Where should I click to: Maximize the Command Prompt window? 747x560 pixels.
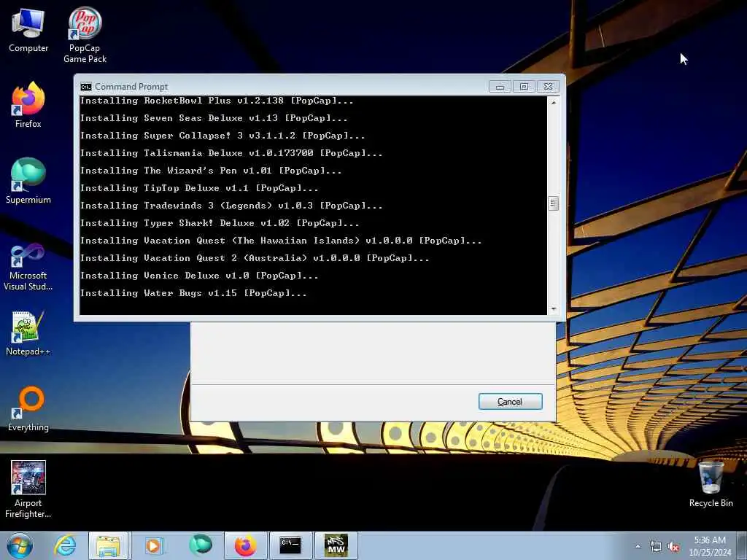tap(524, 87)
